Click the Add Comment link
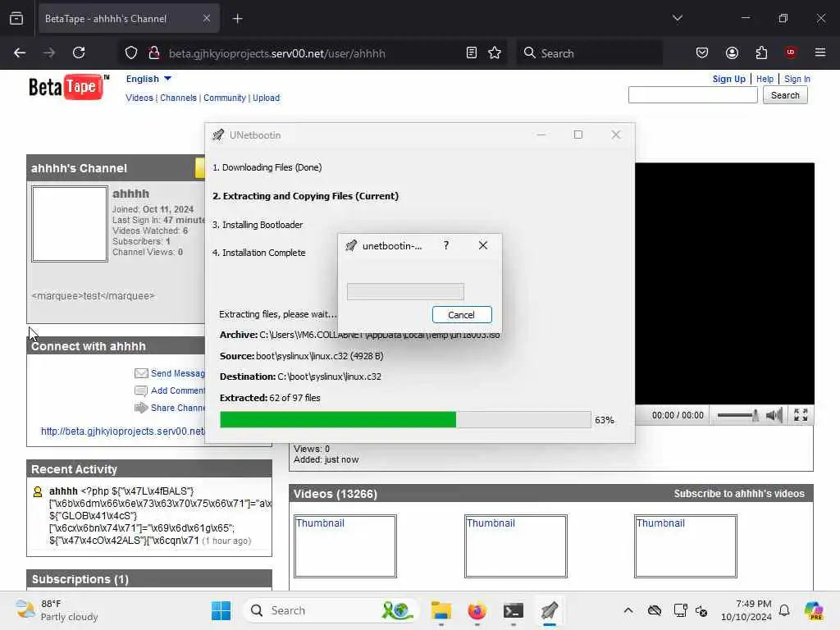This screenshot has width=840, height=630. click(177, 390)
